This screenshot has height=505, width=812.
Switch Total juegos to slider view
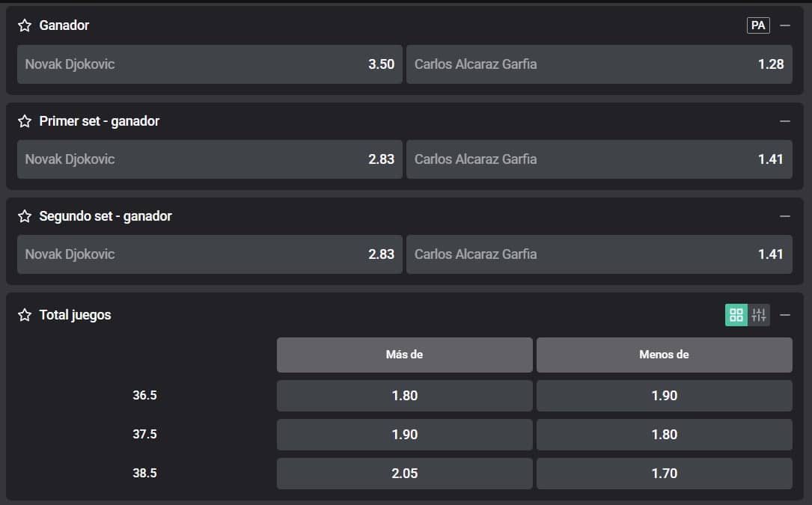pos(759,315)
